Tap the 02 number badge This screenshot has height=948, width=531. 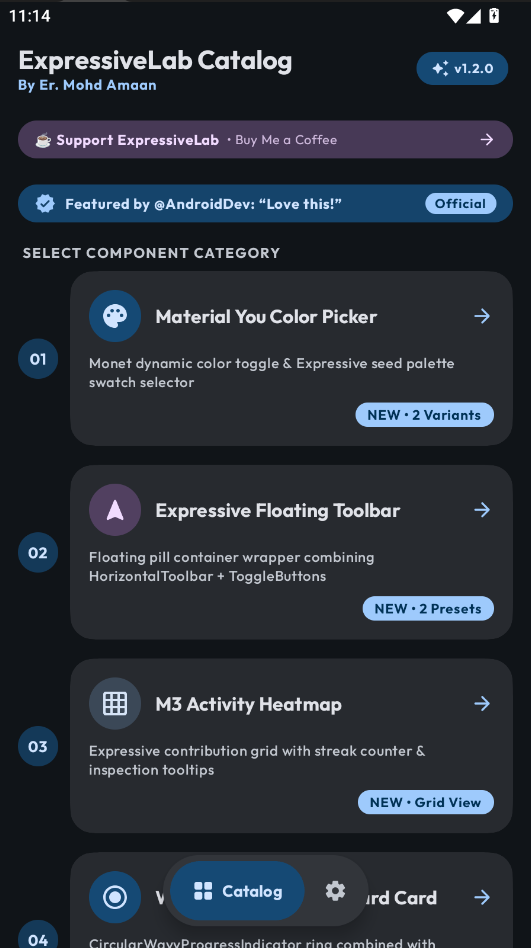pyautogui.click(x=37, y=553)
